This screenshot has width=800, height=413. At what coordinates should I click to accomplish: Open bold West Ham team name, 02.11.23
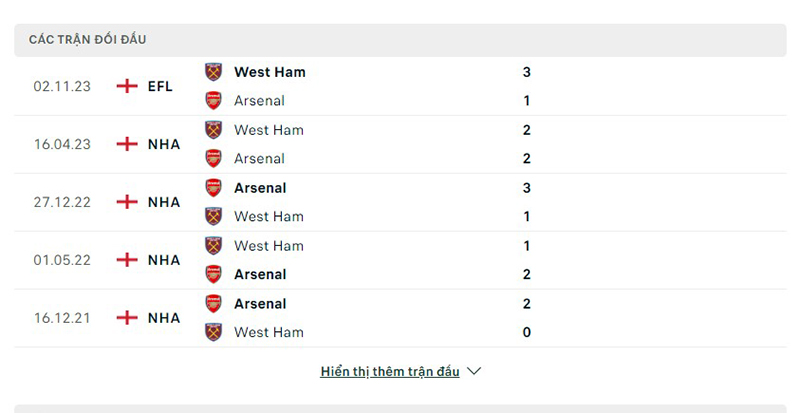tap(270, 72)
